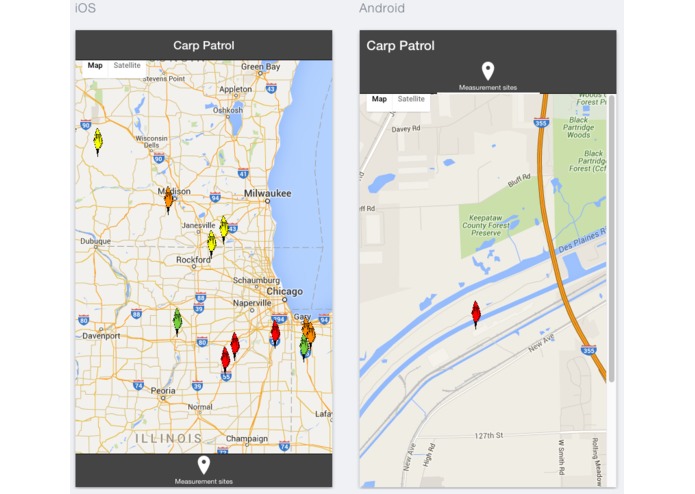695x494 pixels.
Task: Click the Carp Patrol title in Android header
Action: coord(400,46)
